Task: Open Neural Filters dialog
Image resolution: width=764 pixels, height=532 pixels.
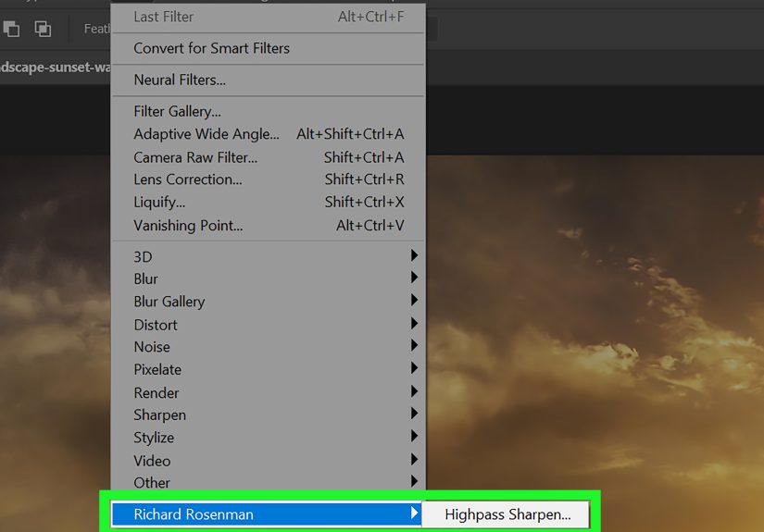Action: coord(268,80)
